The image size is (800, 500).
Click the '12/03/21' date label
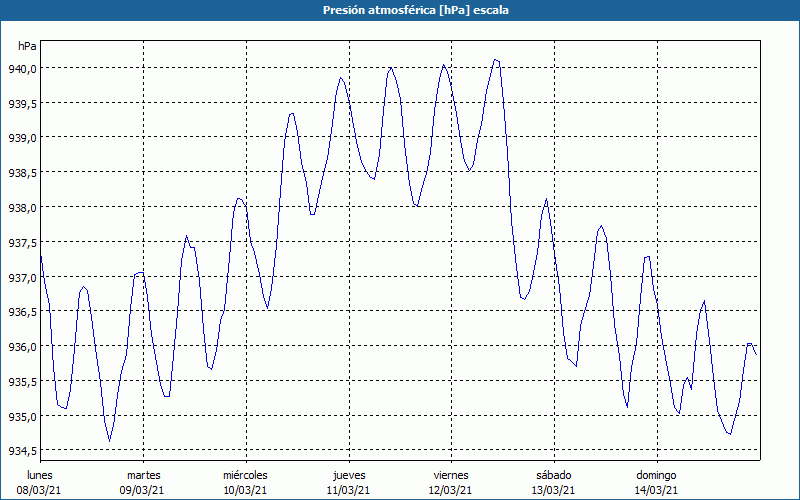point(451,490)
